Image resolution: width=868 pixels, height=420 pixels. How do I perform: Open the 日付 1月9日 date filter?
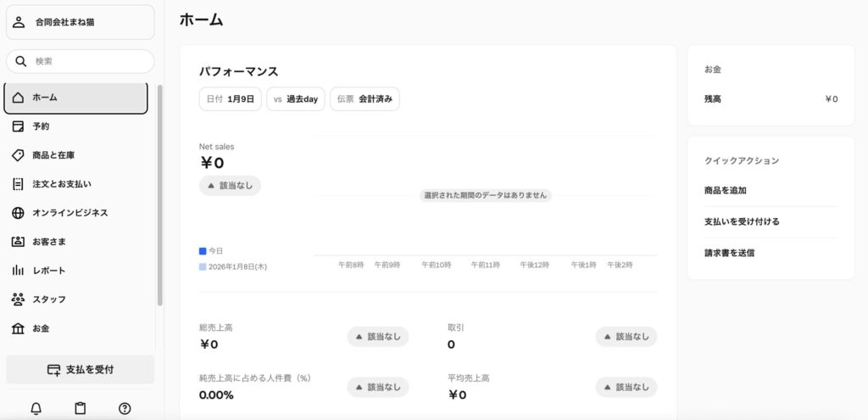coord(230,99)
